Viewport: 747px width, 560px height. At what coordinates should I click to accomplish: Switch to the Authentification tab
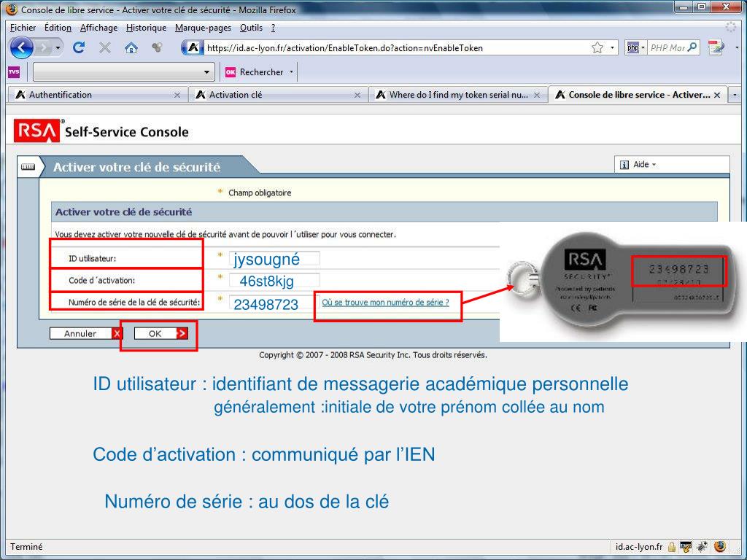click(x=97, y=95)
